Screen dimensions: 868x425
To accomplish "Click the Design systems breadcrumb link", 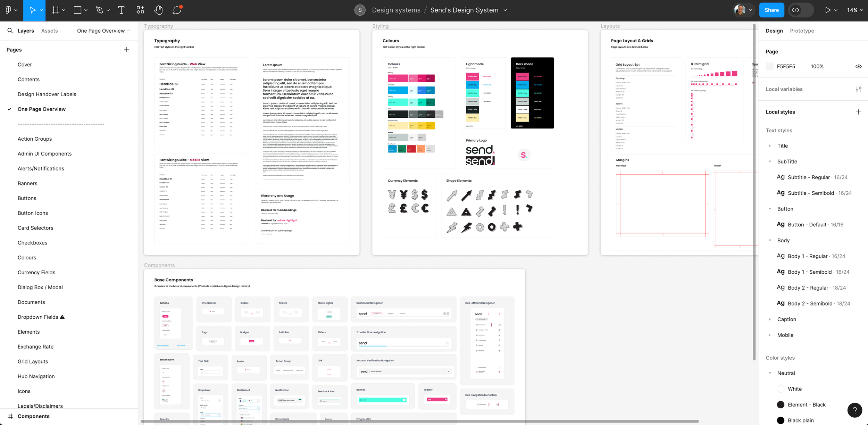I will pos(396,10).
